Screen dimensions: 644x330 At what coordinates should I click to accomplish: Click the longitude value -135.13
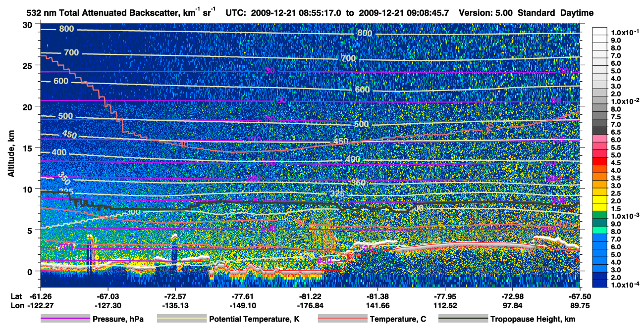(x=175, y=305)
